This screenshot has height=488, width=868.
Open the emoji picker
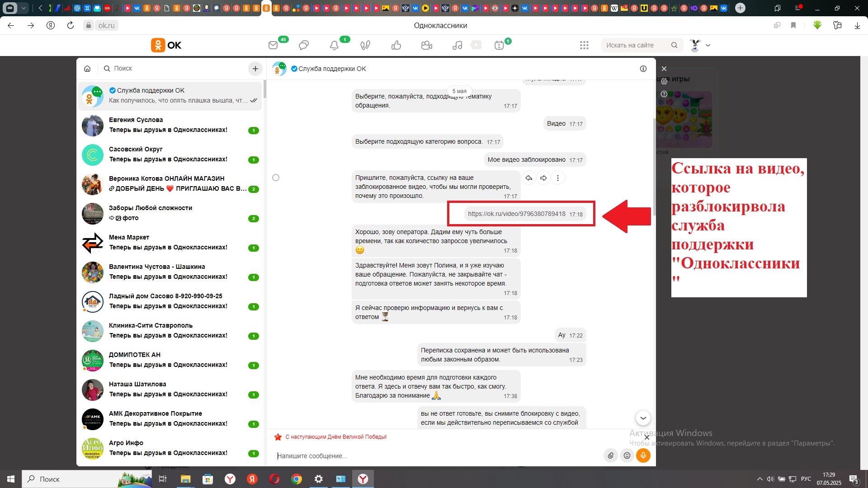pyautogui.click(x=627, y=455)
